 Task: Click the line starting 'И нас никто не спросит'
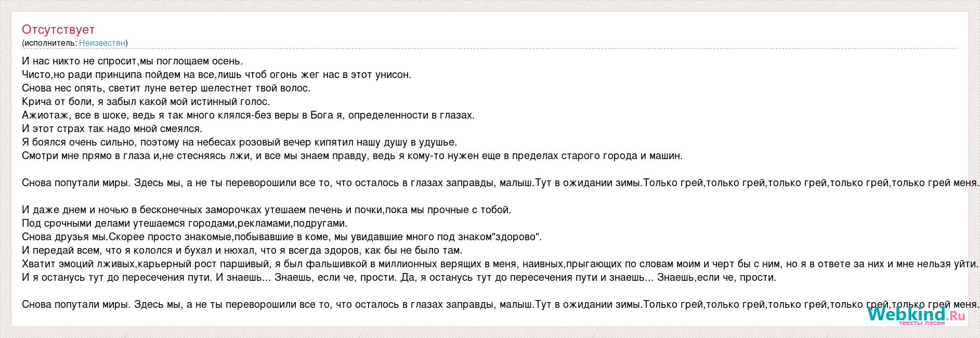point(133,61)
